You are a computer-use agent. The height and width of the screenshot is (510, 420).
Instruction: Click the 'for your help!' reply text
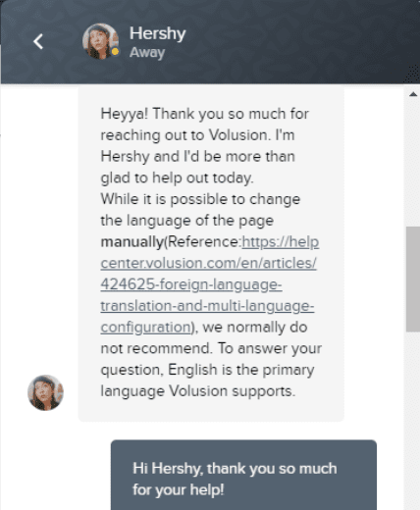pos(179,489)
